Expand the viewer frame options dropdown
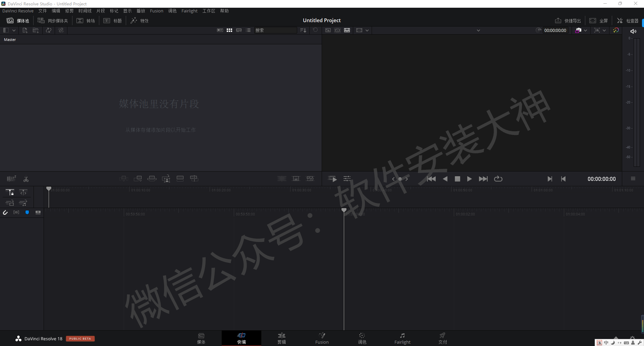 [x=367, y=30]
